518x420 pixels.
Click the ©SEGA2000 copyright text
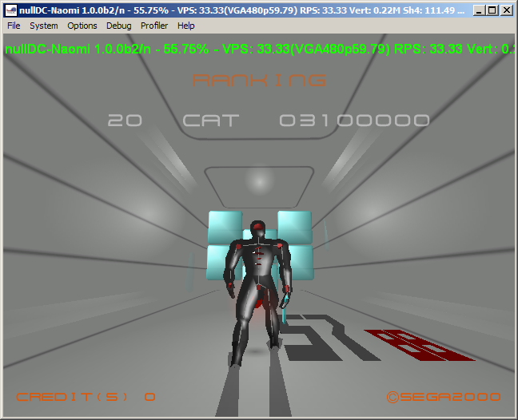pyautogui.click(x=444, y=397)
